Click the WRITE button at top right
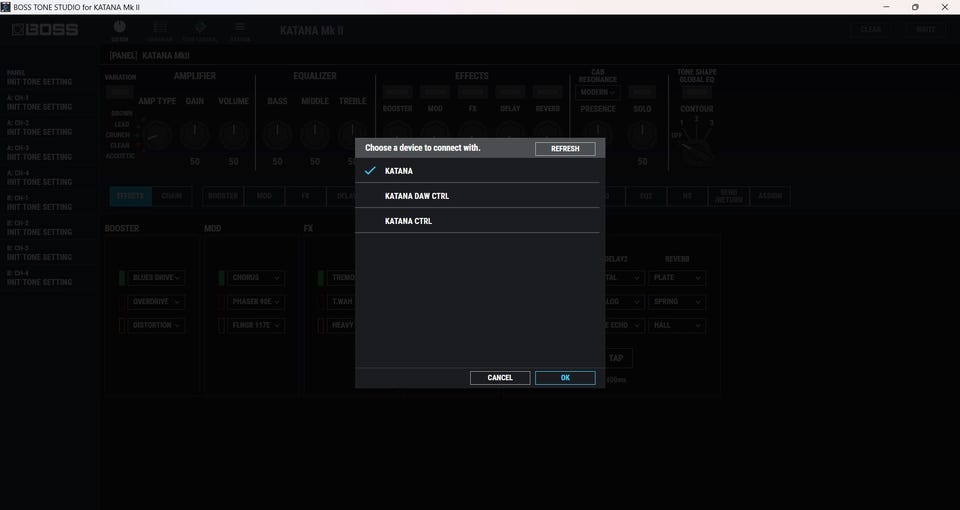Viewport: 960px width, 510px height. click(x=926, y=29)
